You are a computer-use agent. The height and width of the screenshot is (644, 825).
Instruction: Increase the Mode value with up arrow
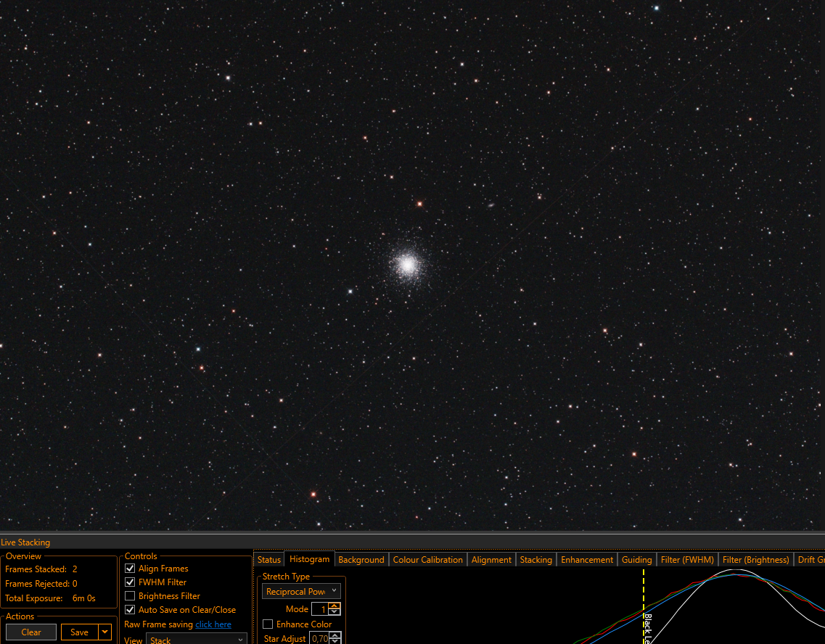pos(334,606)
